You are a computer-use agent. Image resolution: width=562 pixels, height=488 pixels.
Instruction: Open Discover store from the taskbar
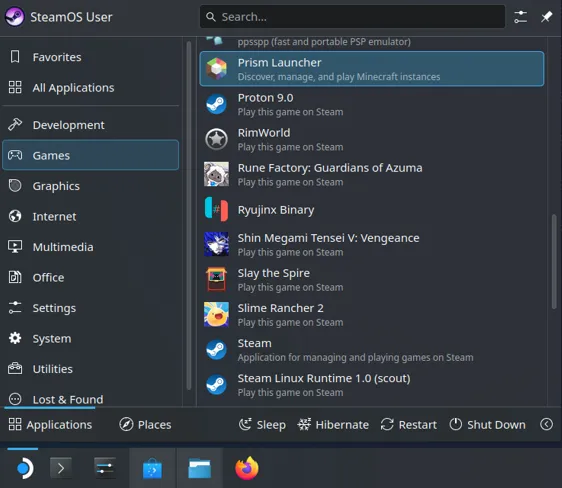pos(152,468)
